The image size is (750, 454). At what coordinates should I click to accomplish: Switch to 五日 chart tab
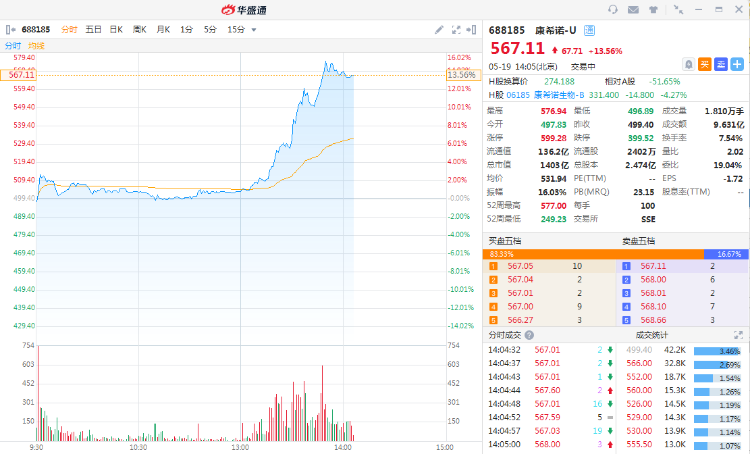(93, 30)
